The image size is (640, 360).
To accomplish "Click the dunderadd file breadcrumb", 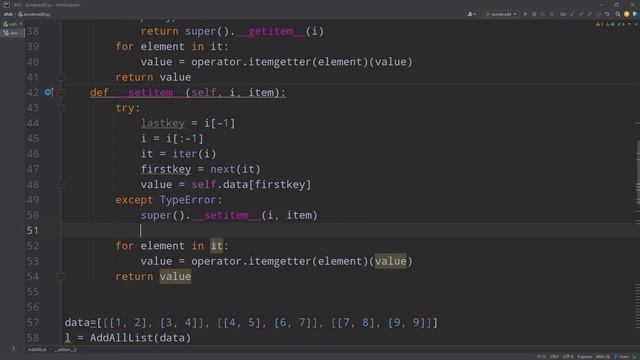I will pos(35,14).
